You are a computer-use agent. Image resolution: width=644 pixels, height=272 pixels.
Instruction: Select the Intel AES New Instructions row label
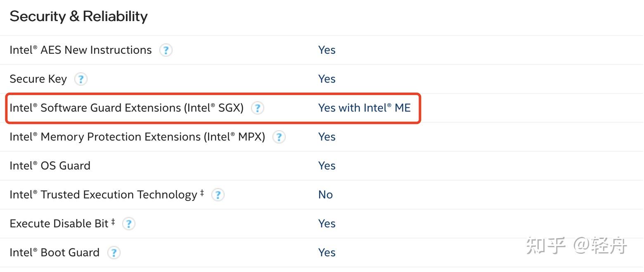[x=80, y=50]
